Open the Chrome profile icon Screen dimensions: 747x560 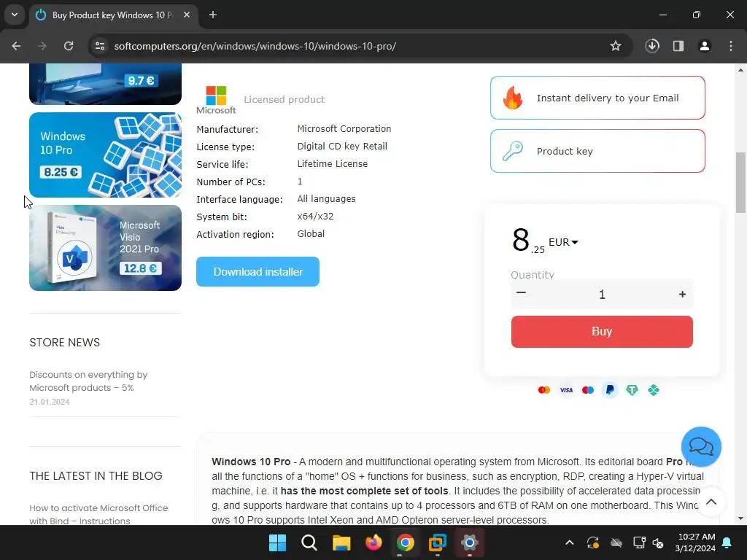[x=705, y=46]
